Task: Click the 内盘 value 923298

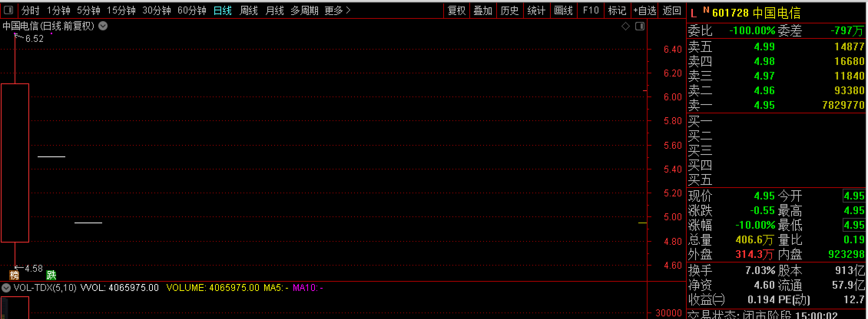Action: click(846, 254)
